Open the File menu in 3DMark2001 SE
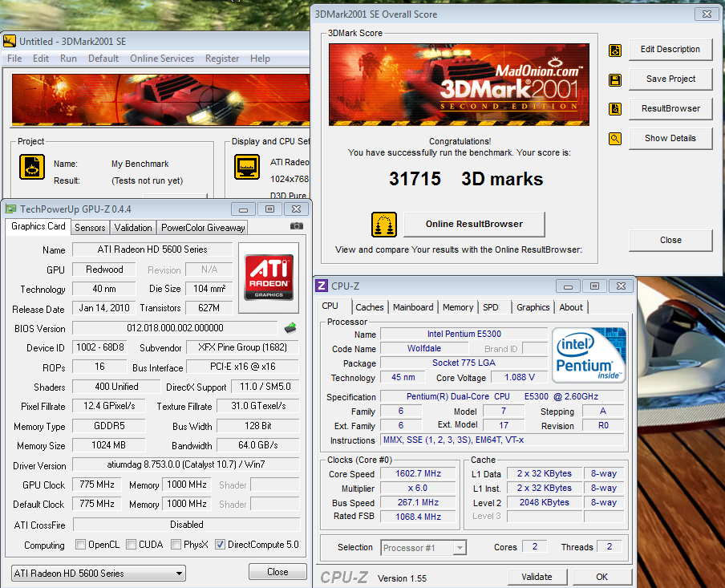Screen dimensions: 725x588 (14, 59)
